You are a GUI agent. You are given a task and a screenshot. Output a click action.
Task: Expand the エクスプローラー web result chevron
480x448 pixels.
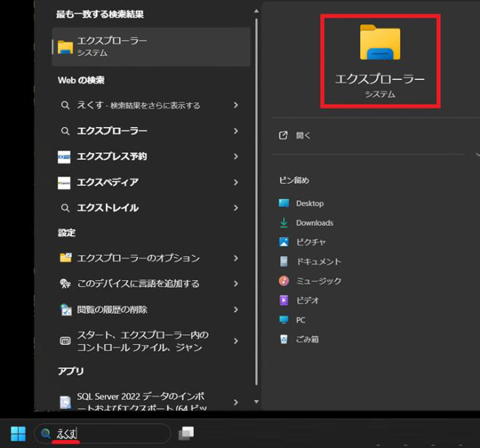(x=236, y=131)
